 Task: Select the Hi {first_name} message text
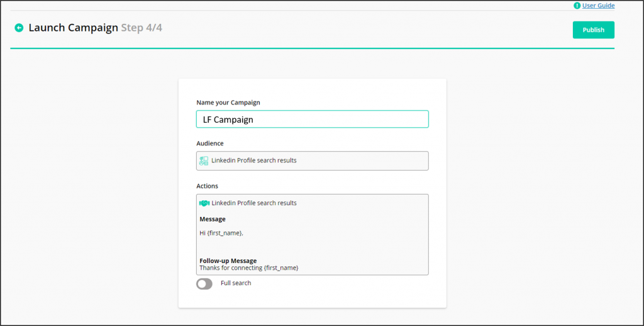[x=221, y=233]
